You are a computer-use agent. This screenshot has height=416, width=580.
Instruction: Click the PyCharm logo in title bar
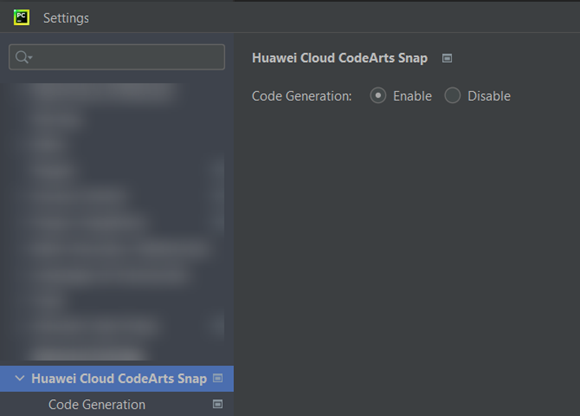[x=21, y=17]
